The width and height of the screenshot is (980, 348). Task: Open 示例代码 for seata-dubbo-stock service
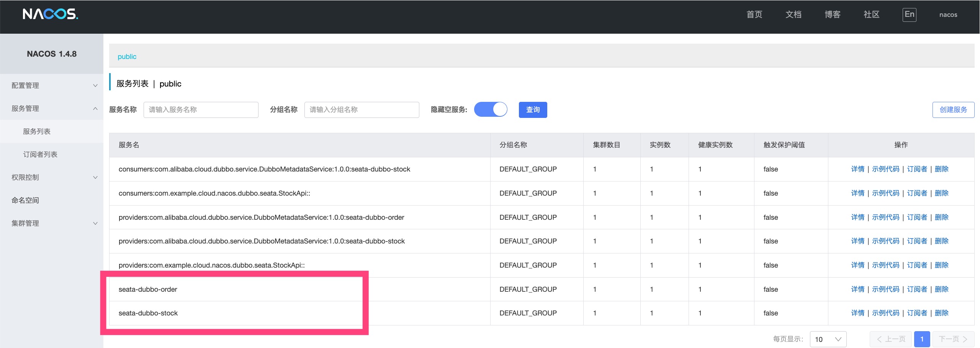(885, 313)
